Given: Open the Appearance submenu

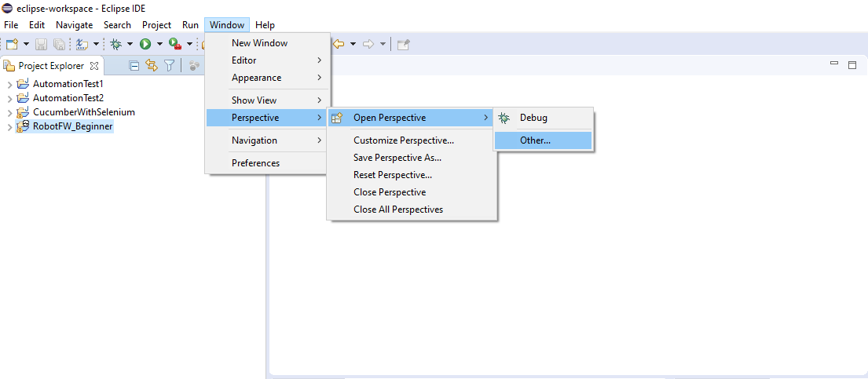Looking at the screenshot, I should point(267,78).
